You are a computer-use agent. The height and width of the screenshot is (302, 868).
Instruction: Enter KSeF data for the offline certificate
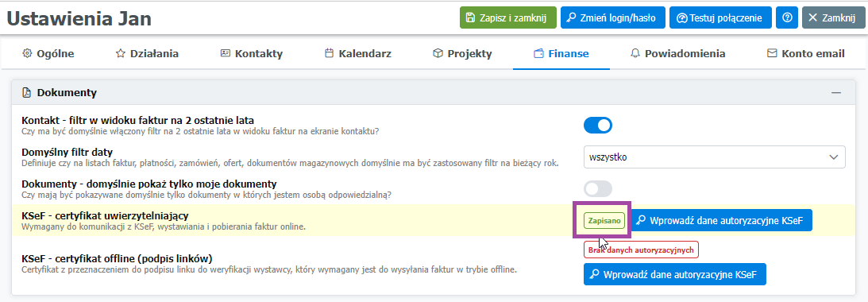(x=675, y=274)
